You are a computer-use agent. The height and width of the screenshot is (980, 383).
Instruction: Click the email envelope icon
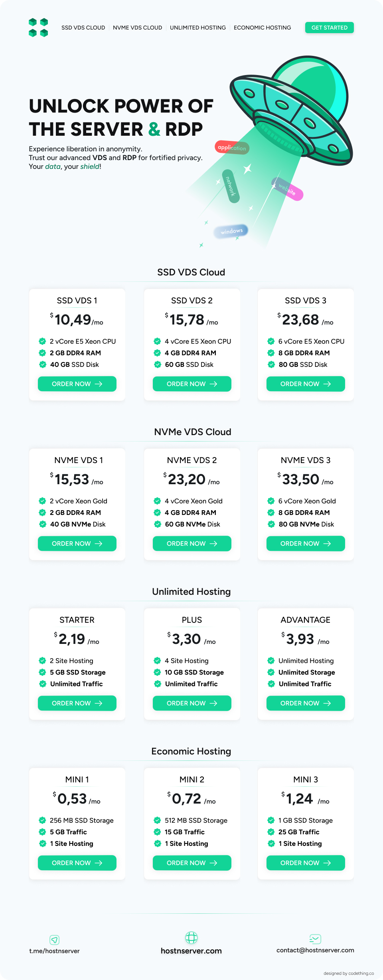pos(315,939)
